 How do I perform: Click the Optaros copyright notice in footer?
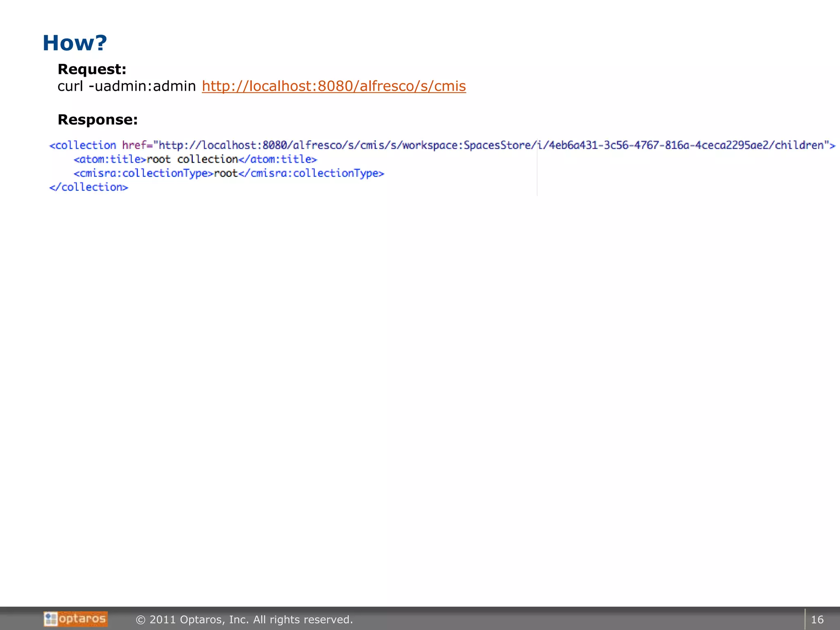coord(244,619)
